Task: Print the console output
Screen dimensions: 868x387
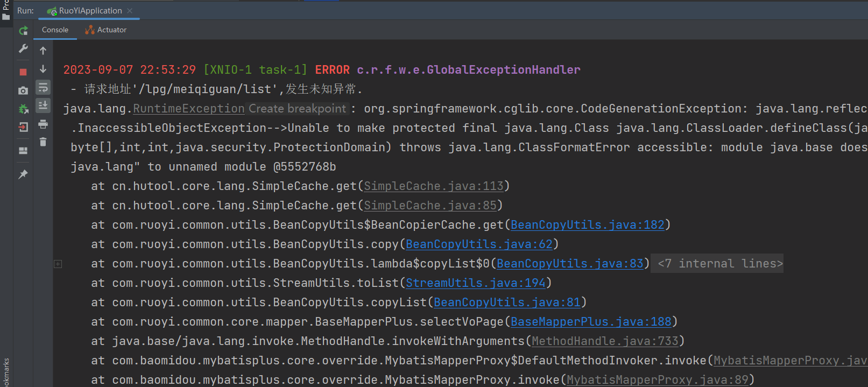Action: [43, 124]
